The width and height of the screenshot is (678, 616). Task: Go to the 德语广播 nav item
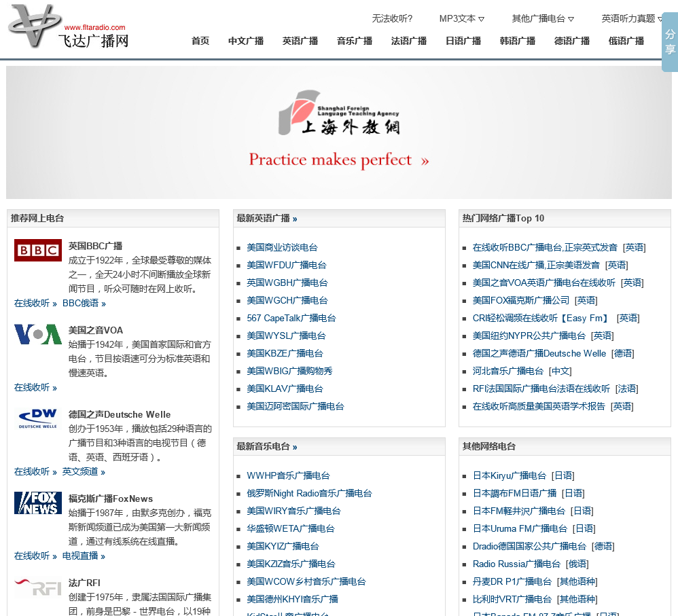[572, 41]
